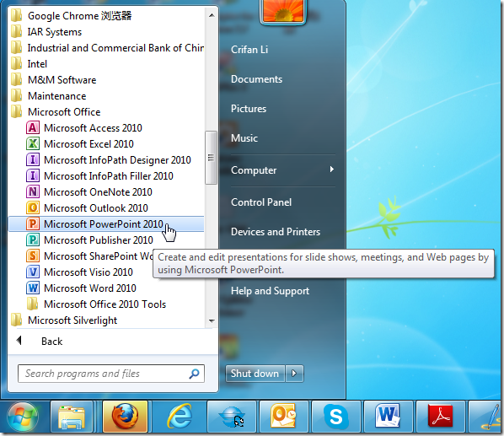Screen dimensions: 504x436
Task: Expand the Maintenance folder
Action: 106,96
